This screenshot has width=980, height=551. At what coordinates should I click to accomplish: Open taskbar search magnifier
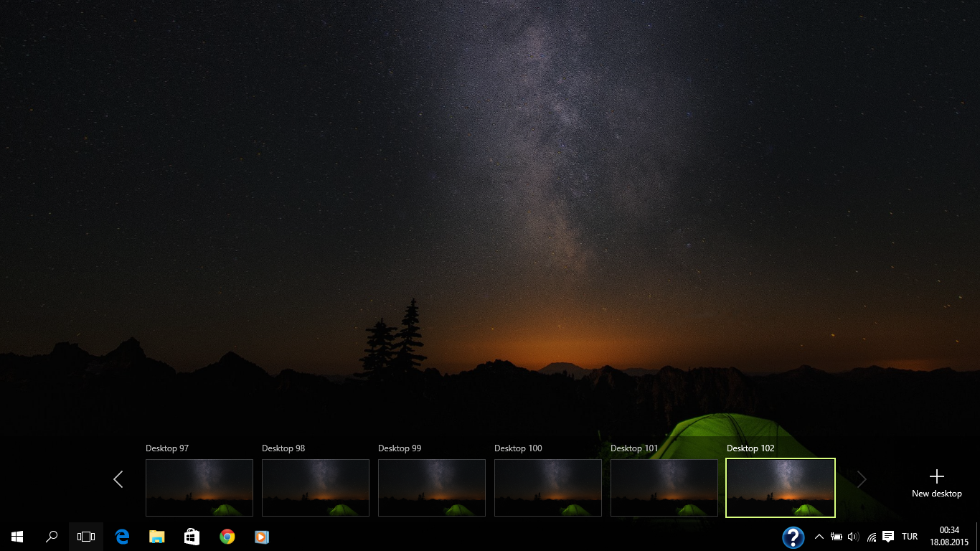pyautogui.click(x=52, y=537)
